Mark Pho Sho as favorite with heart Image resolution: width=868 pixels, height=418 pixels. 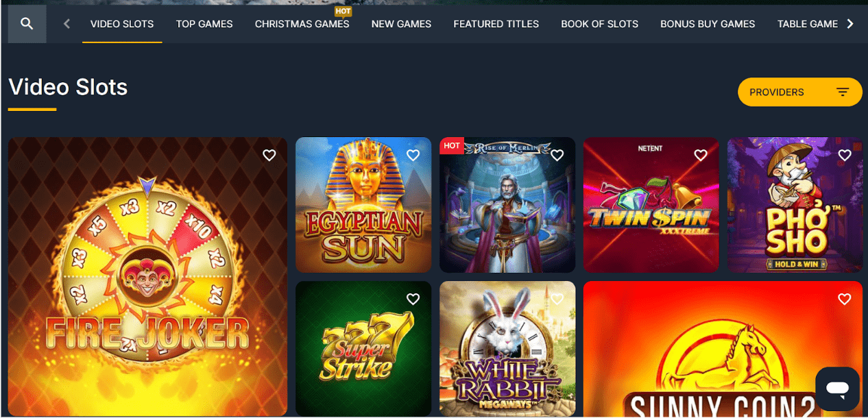(844, 156)
